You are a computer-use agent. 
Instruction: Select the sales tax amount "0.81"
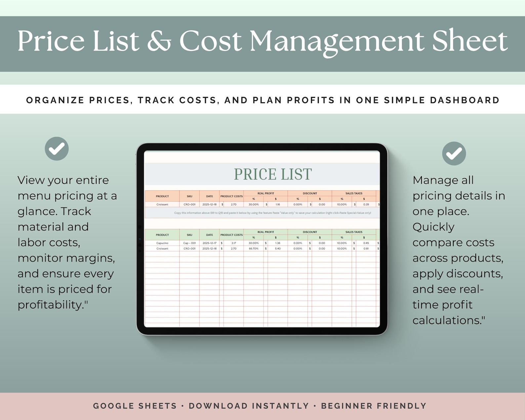pos(366,249)
